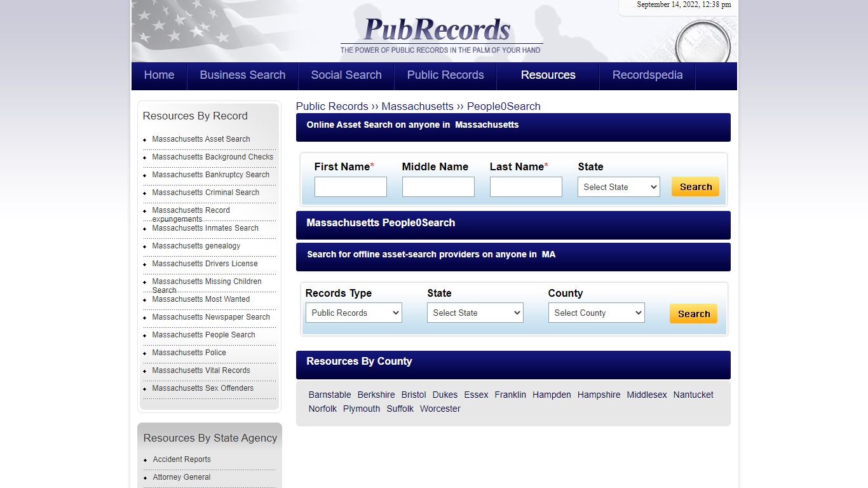This screenshot has height=488, width=868.
Task: Select Essex county
Action: 476,395
